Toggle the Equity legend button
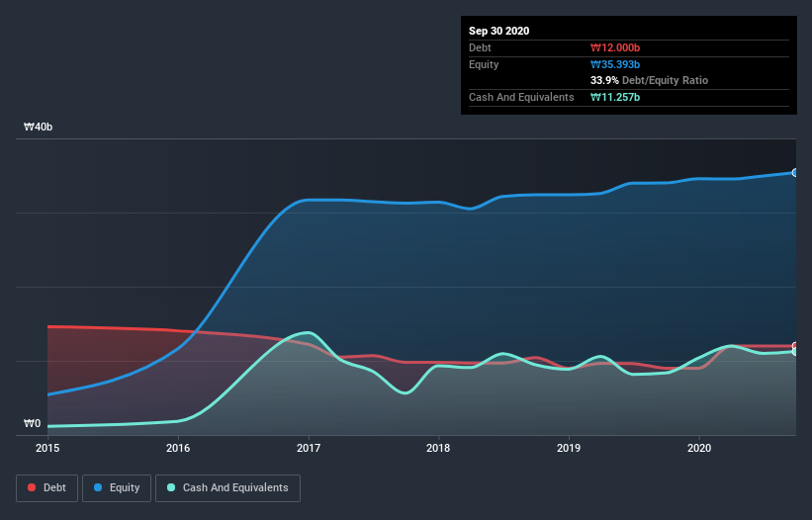812x520 pixels. click(x=117, y=488)
